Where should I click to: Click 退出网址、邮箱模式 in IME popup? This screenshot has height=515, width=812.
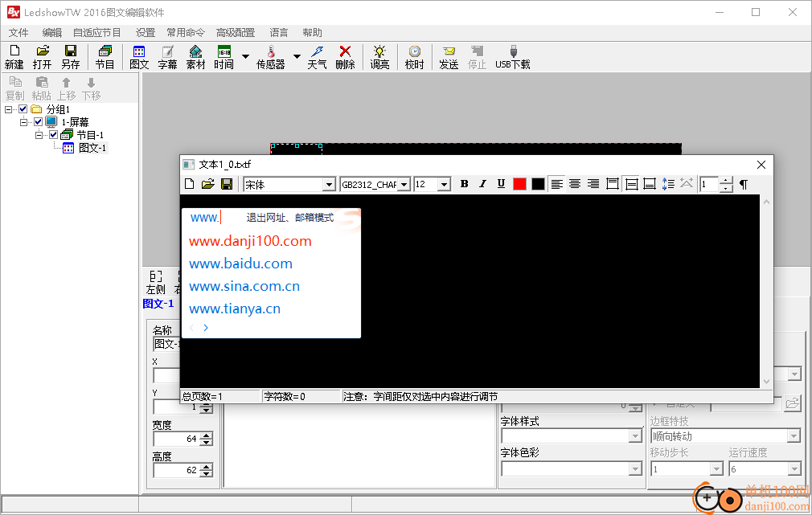(x=290, y=218)
